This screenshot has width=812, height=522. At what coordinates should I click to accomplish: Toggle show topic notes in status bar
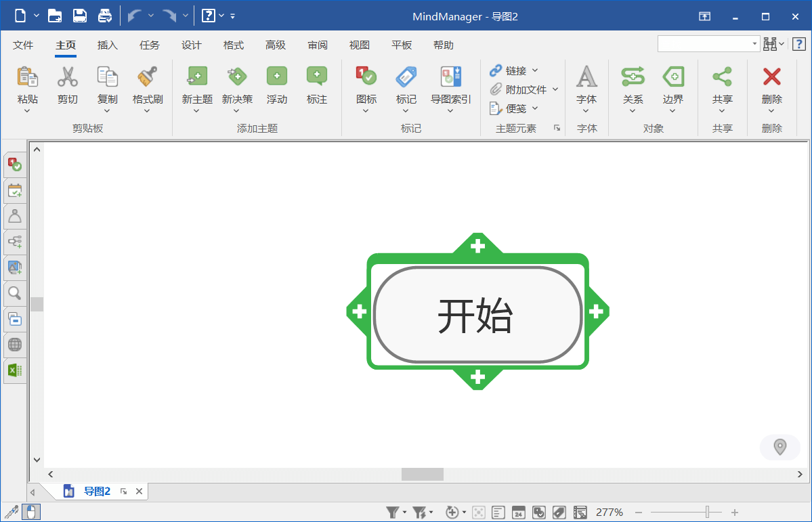(498, 512)
